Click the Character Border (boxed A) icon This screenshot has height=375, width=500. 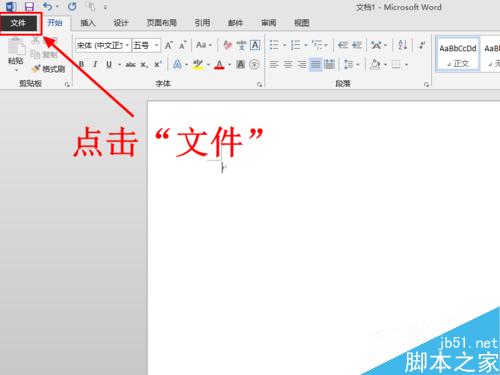255,45
